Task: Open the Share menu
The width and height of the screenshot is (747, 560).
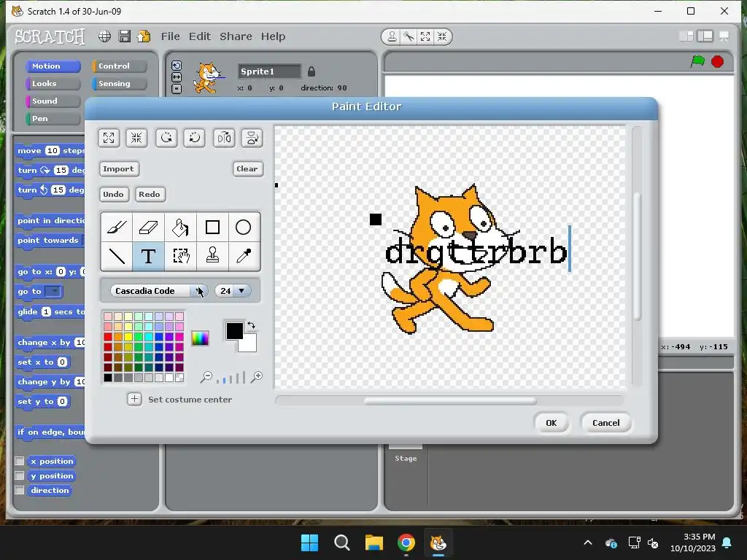Action: [x=236, y=36]
